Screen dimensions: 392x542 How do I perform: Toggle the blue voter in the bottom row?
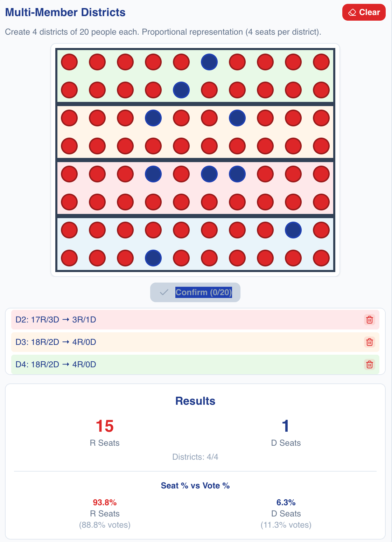(x=153, y=258)
